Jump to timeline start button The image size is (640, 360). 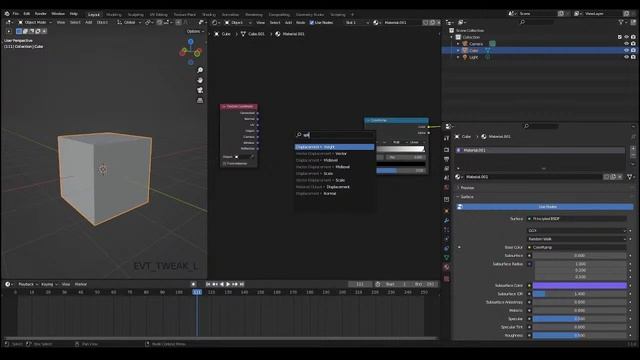(x=208, y=284)
